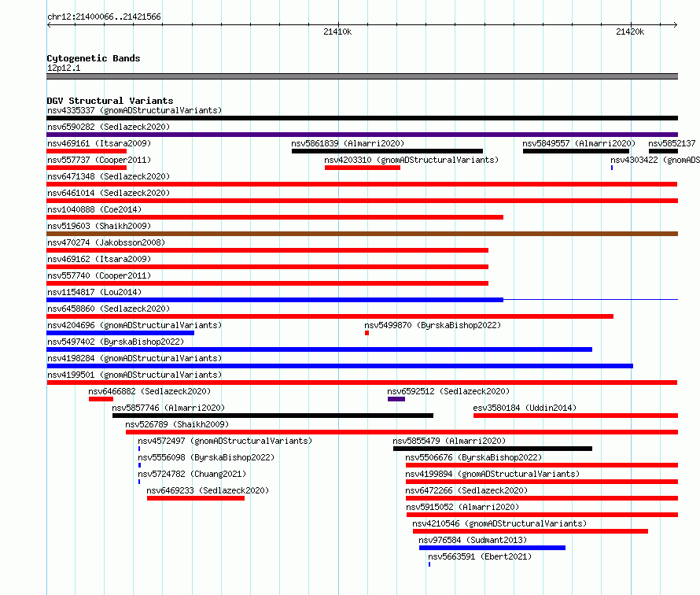Click the nsv519603 (Shaikh2009) label

99,226
